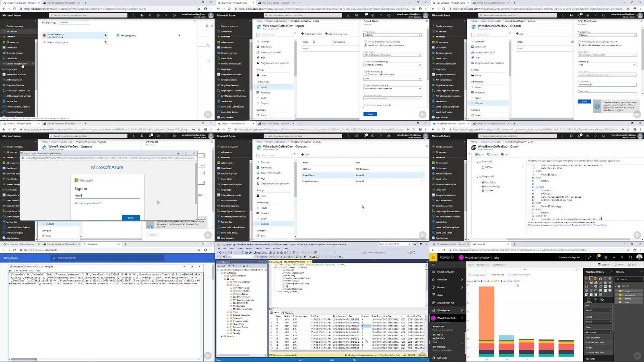Open the Database dropdown in the SQL Database blade
The image size is (644, 362).
(607, 65)
